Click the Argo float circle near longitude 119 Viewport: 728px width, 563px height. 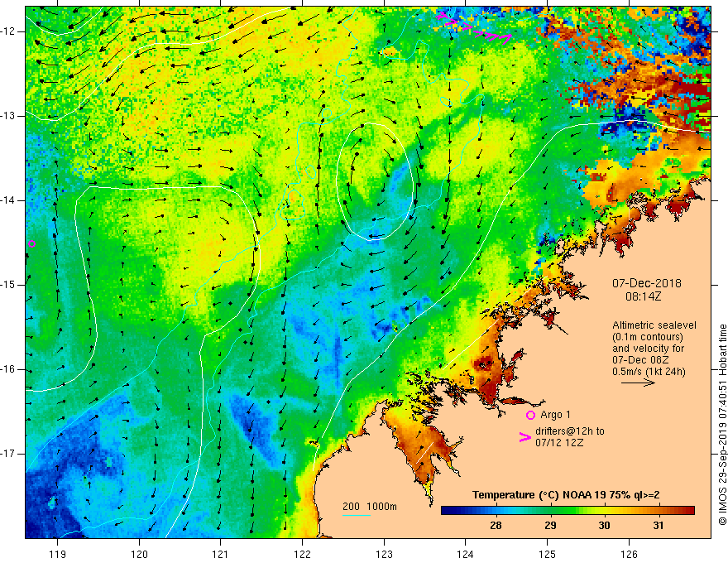coord(31,244)
